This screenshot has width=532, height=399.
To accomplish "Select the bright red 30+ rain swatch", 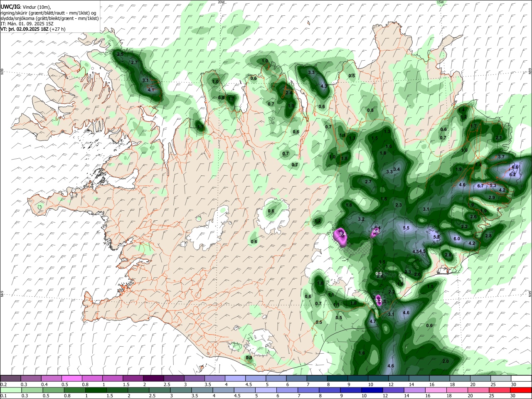I will 521,390.
